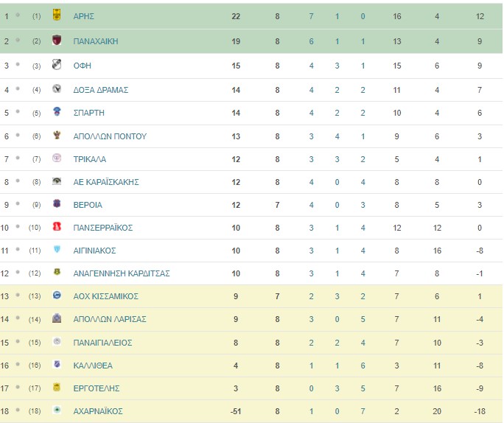
Task: Click the ΑΟΧ ΚΙΣΣΑΜΙΚΟΣ blue round crest
Action: click(x=57, y=295)
